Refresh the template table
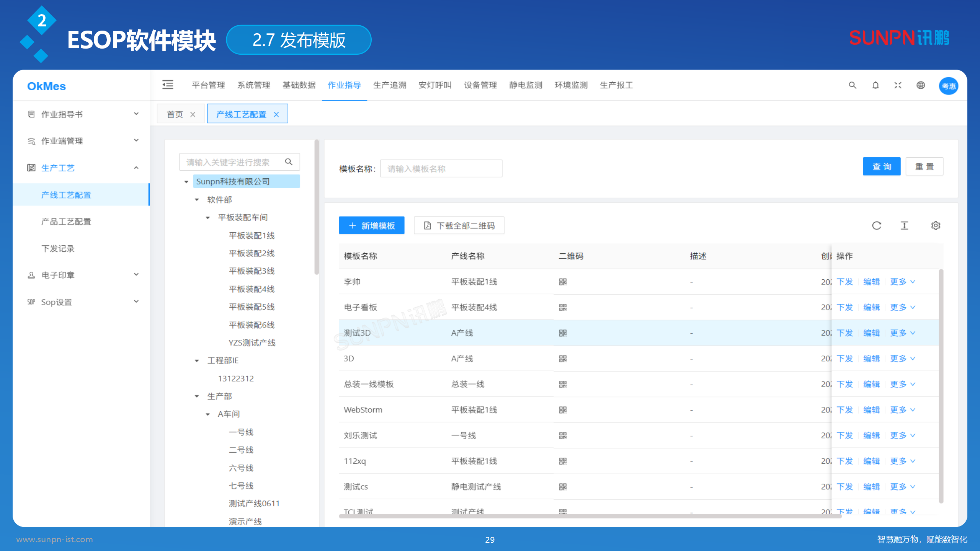The width and height of the screenshot is (980, 551). tap(877, 225)
